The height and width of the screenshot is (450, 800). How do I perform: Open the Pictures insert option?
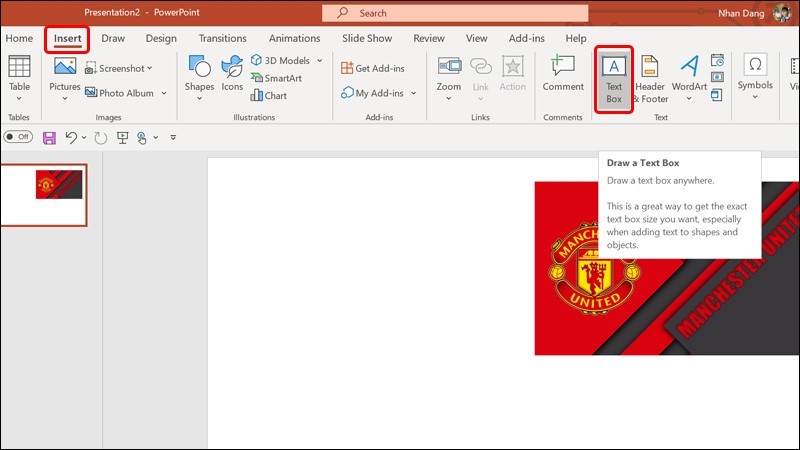pyautogui.click(x=65, y=73)
